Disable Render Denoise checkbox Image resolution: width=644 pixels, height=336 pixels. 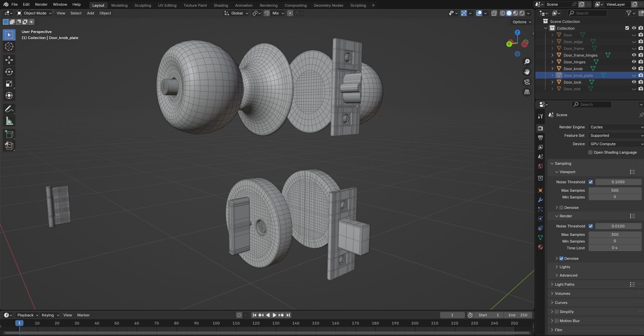[x=561, y=258]
